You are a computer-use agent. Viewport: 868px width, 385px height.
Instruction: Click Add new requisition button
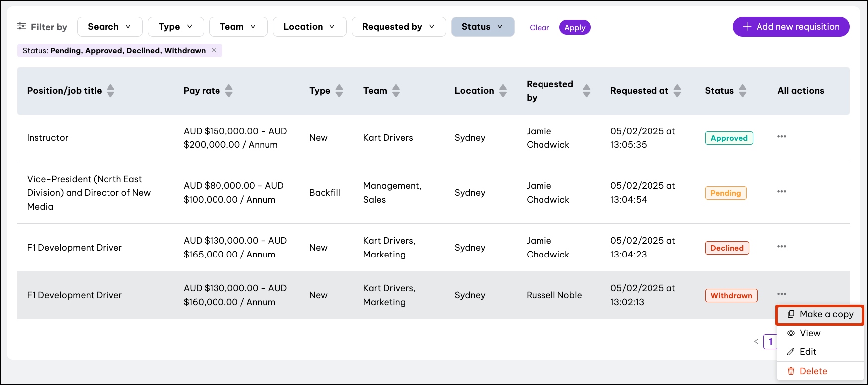(x=790, y=27)
